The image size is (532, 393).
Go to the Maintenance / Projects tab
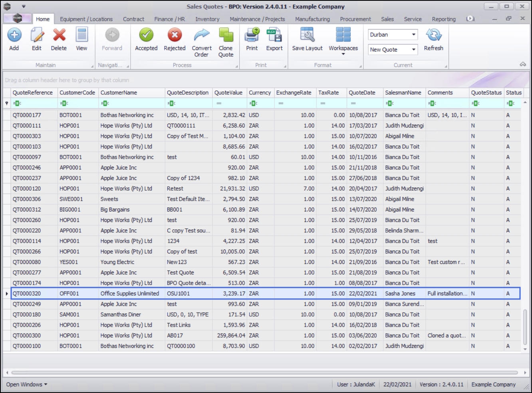(257, 19)
